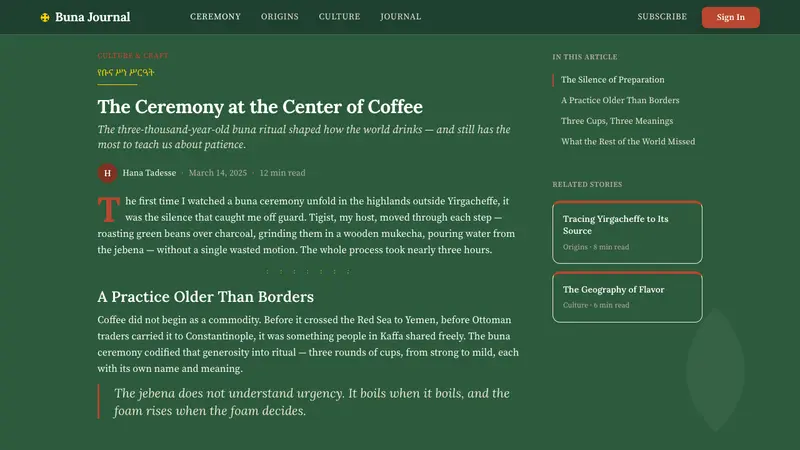Click the Sign In button
Viewport: 800px width, 450px height.
730,17
